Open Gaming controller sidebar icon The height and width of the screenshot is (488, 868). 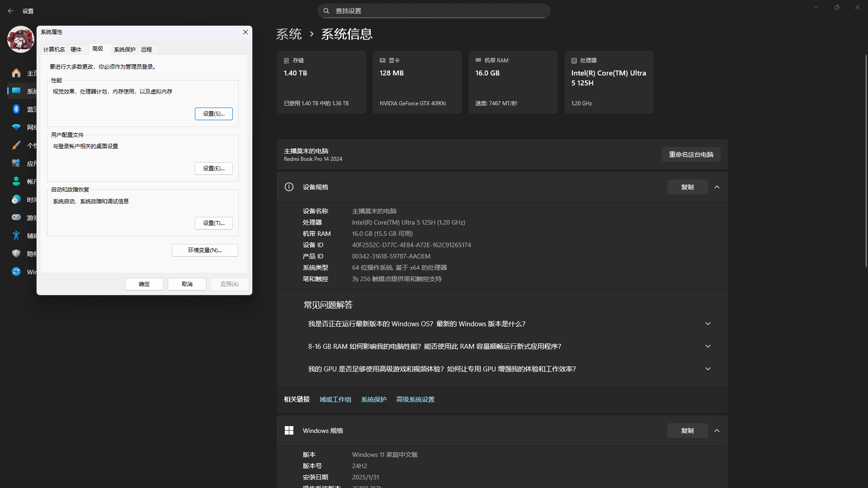pyautogui.click(x=16, y=217)
